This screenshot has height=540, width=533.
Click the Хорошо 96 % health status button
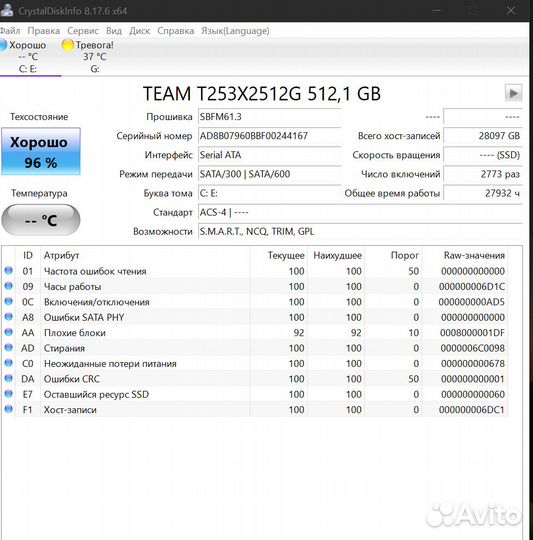(x=41, y=151)
